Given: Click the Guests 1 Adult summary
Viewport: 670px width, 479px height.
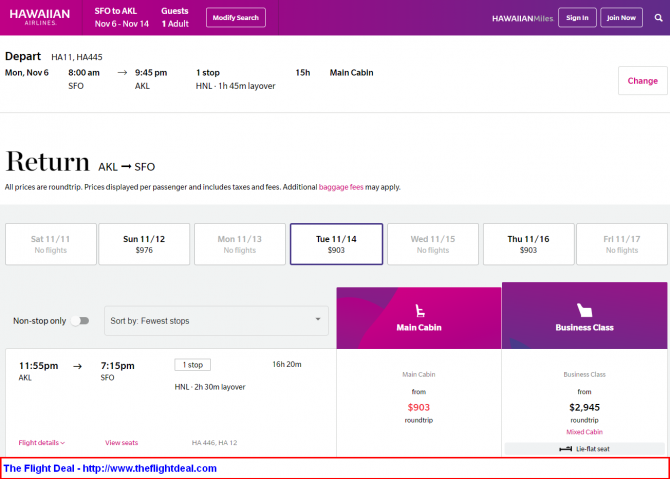Looking at the screenshot, I should click(175, 18).
